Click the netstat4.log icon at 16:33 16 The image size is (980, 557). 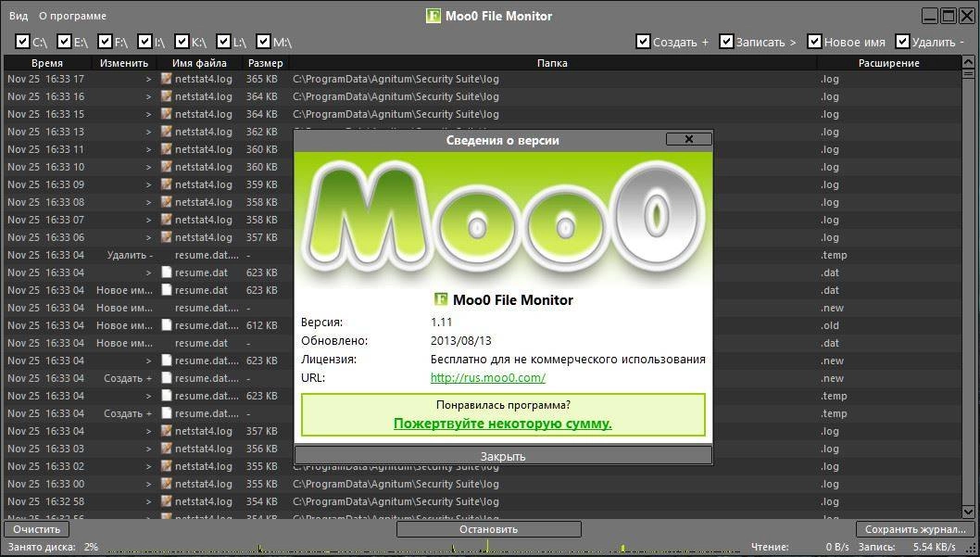tap(166, 96)
